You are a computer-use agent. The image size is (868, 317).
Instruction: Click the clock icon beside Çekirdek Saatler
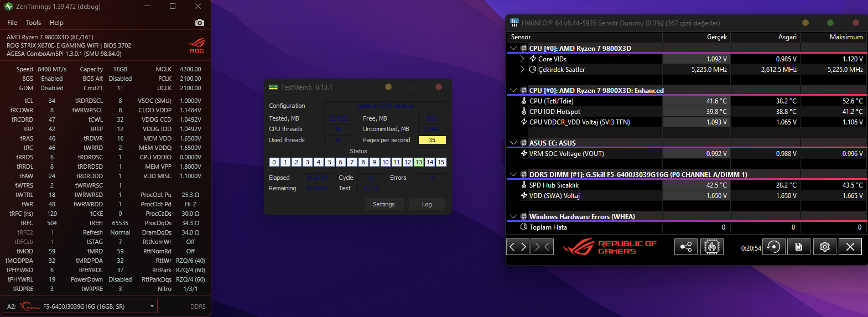533,69
